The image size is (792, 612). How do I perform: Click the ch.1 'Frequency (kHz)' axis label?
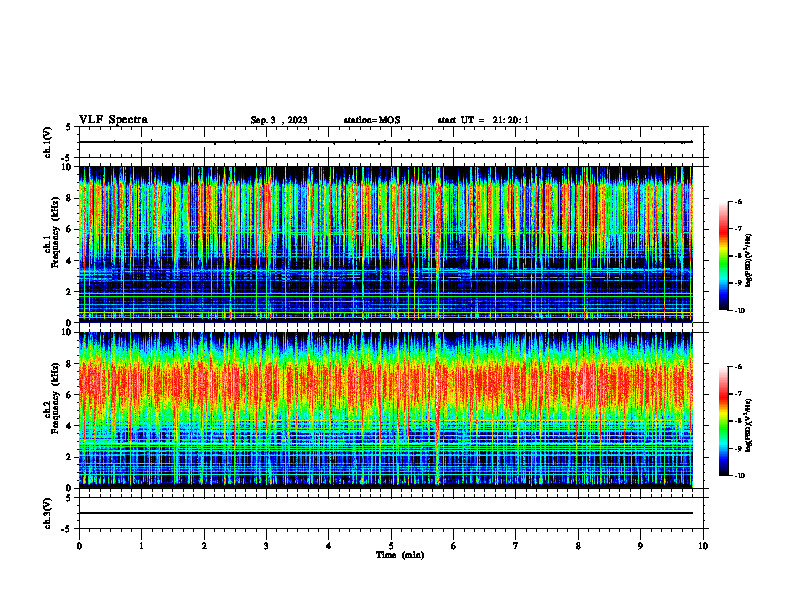click(55, 233)
